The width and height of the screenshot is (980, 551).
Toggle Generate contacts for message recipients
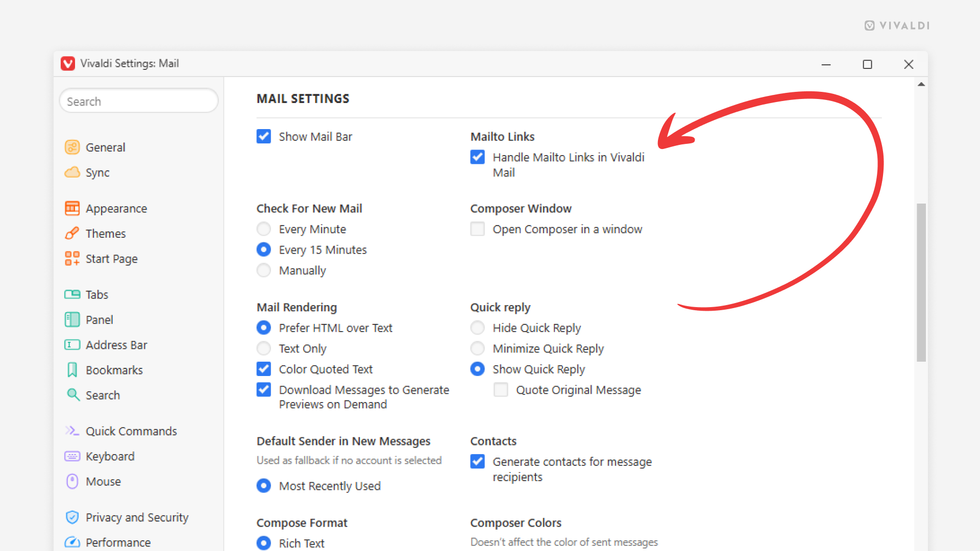click(x=477, y=461)
